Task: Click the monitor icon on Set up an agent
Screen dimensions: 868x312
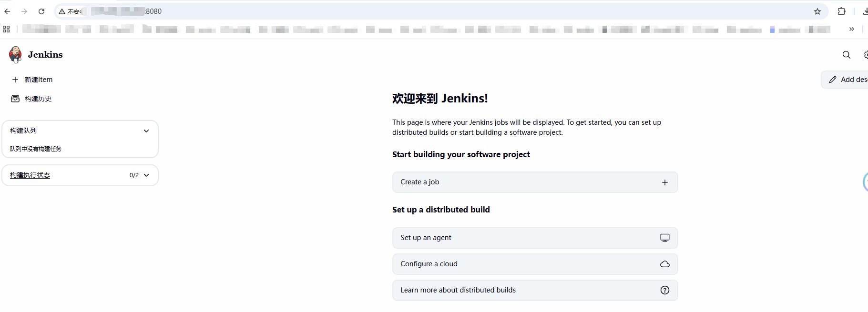Action: (665, 238)
